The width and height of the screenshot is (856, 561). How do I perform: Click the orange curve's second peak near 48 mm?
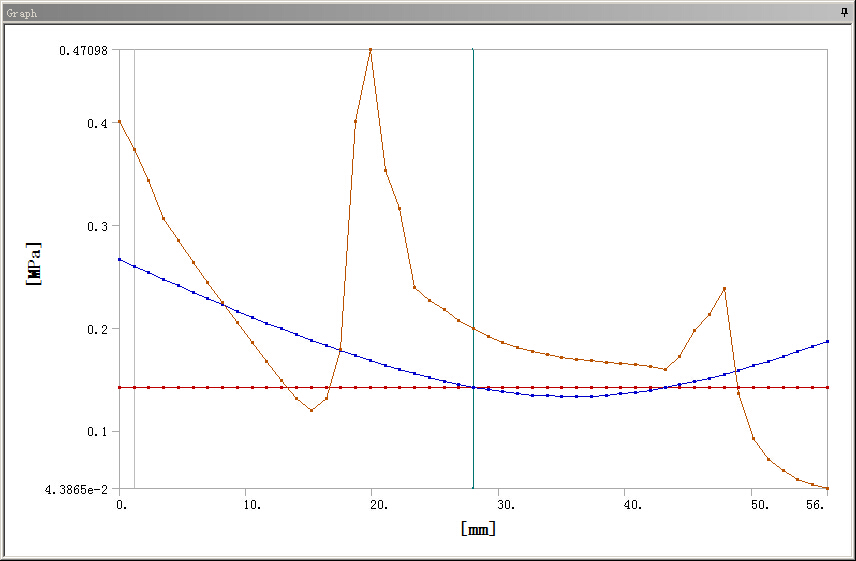[724, 288]
